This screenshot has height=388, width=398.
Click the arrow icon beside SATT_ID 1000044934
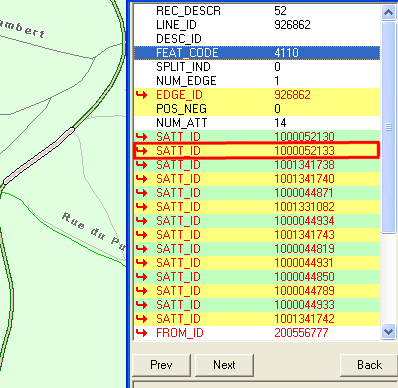142,221
